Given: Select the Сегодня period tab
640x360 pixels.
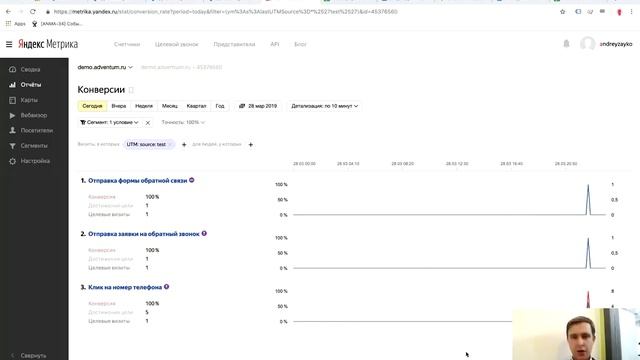Looking at the screenshot, I should tap(92, 106).
